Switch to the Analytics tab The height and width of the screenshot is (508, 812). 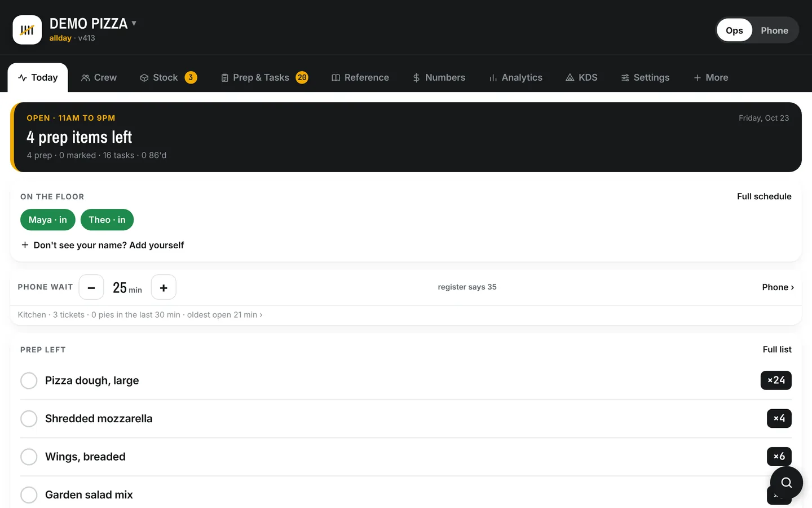515,77
